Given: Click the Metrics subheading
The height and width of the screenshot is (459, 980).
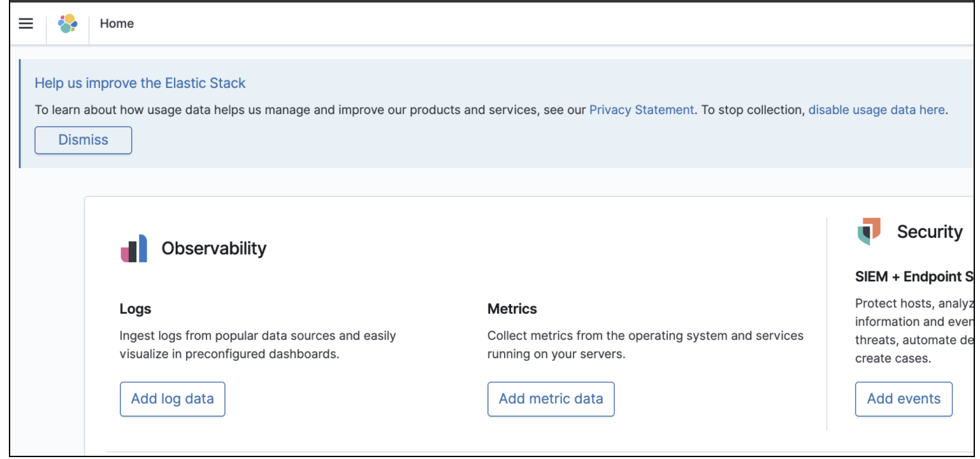Looking at the screenshot, I should (x=512, y=309).
